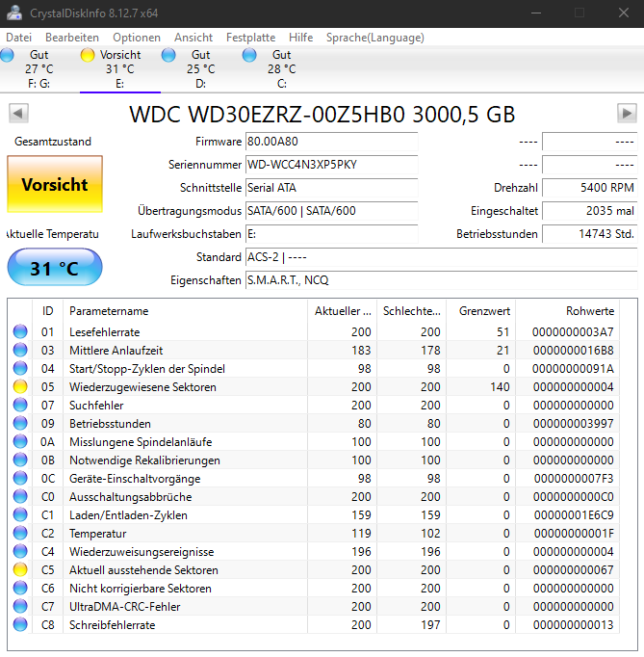Viewport: 644px width, 657px height.
Task: Click Grenzwert 140 in Wiederzugewiesene Sektoren row
Action: (500, 386)
